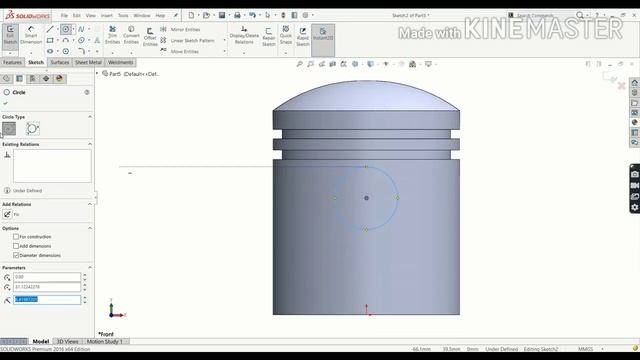Collapse the Circle Type section
This screenshot has height=360, width=640.
coord(90,117)
